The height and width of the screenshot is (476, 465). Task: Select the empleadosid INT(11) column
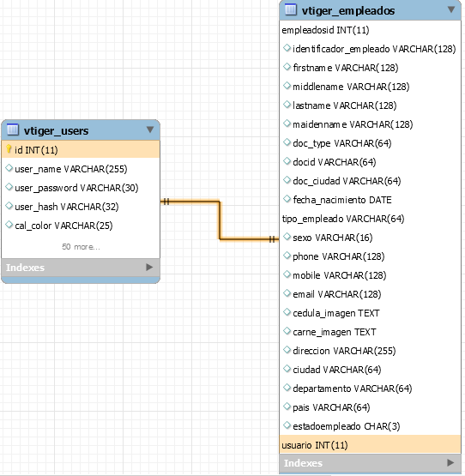370,30
